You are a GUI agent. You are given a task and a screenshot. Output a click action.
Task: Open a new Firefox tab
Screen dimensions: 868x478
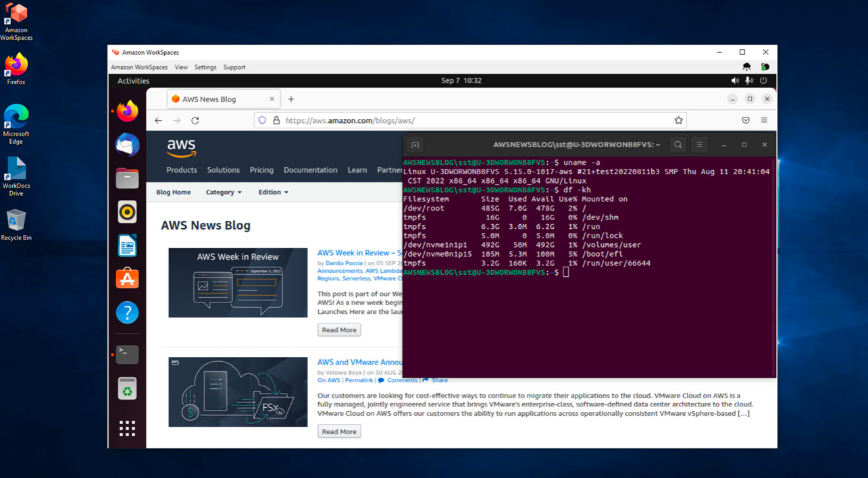point(291,99)
